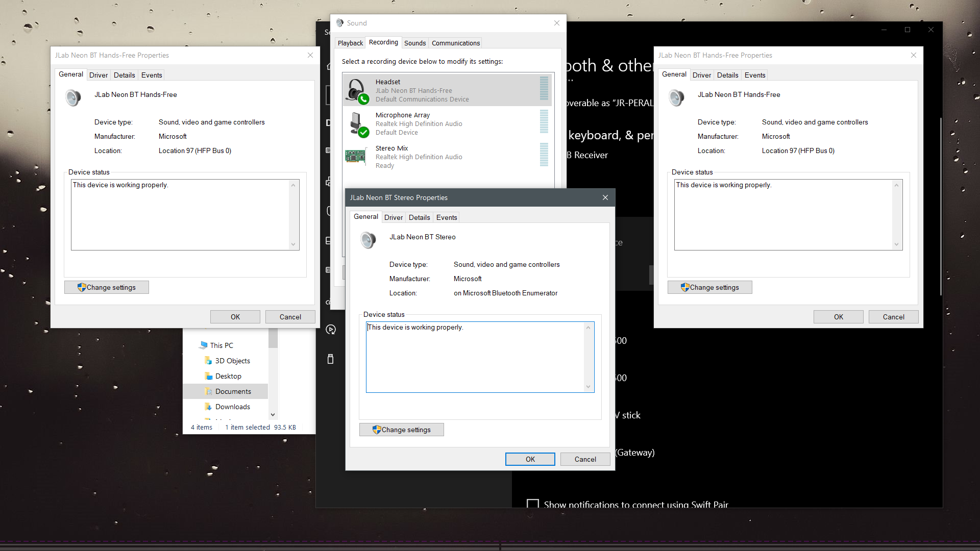Viewport: 980px width, 551px height.
Task: Open Driver tab in left Hands-Free dialog
Action: point(99,75)
